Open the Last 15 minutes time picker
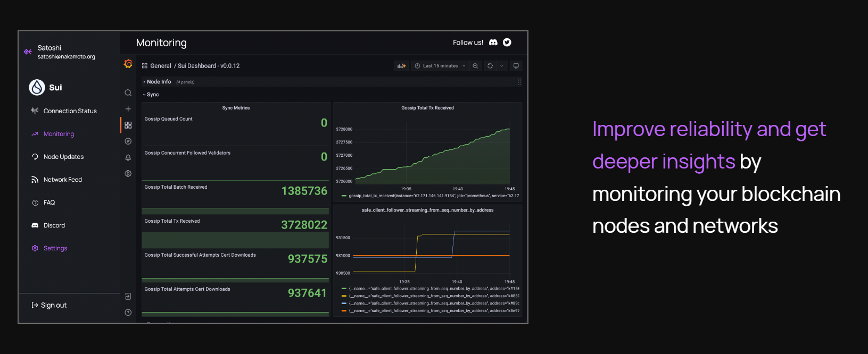Image resolution: width=868 pixels, height=354 pixels. tap(440, 66)
